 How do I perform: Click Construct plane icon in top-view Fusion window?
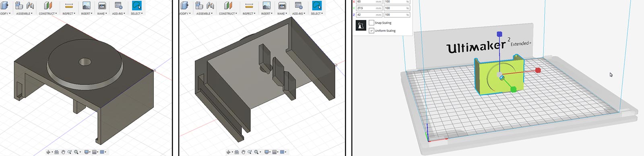coord(48,5)
